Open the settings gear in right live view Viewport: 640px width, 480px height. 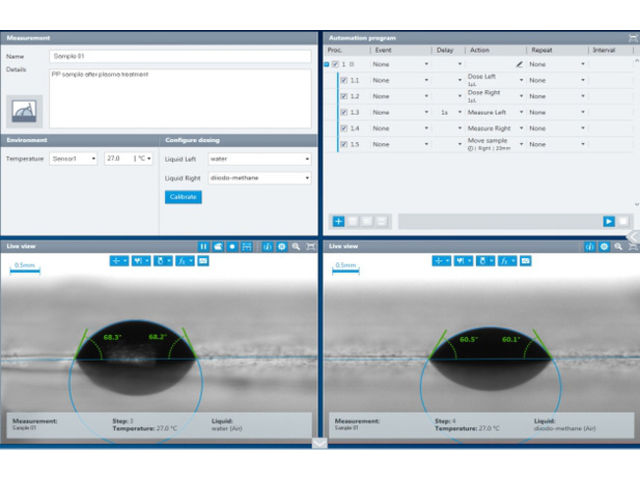tap(604, 246)
